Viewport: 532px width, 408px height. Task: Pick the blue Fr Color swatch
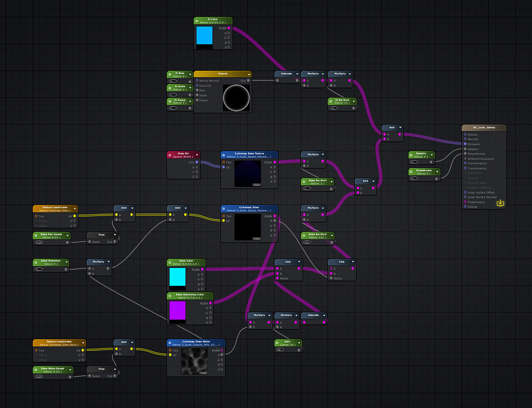pyautogui.click(x=204, y=35)
